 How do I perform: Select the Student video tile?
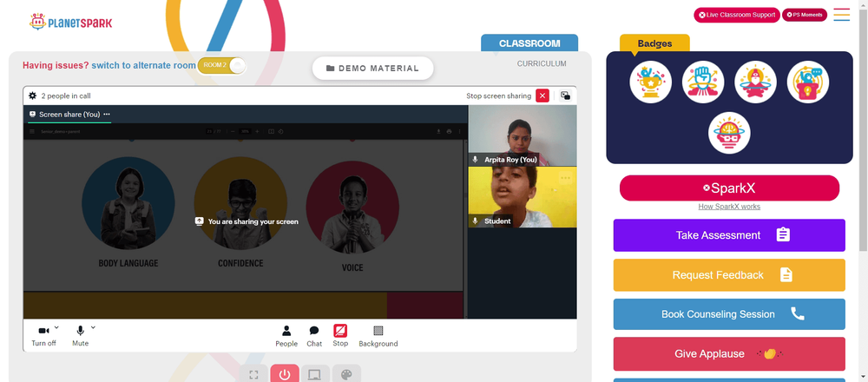522,197
